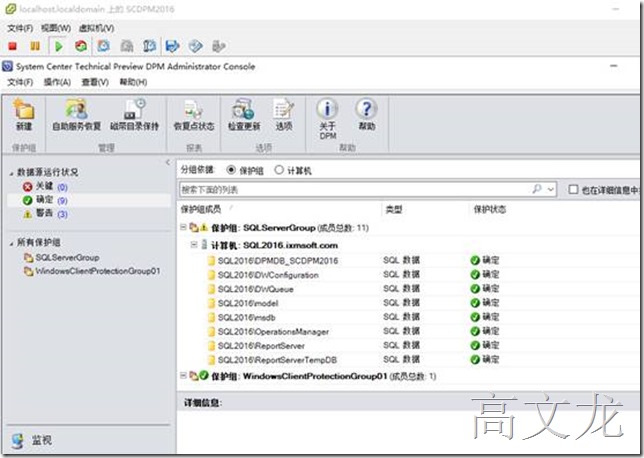Click the green play VM icon
Screen dimensions: 644x458
point(58,46)
